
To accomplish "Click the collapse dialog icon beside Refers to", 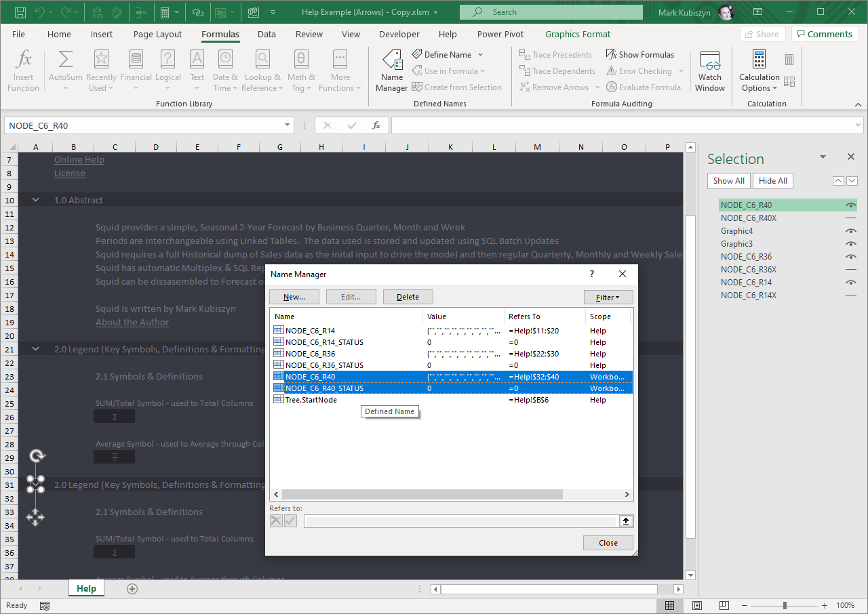I will click(626, 521).
